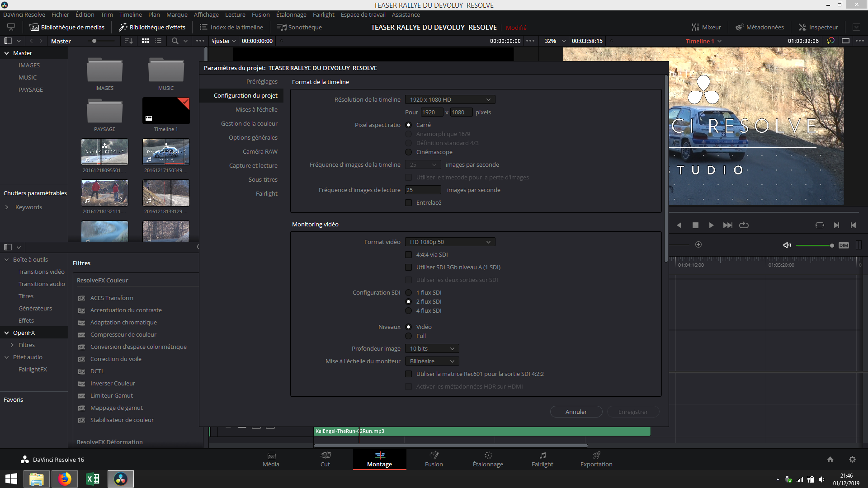868x488 pixels.
Task: Enable the Entrelacé checkbox
Action: (409, 202)
